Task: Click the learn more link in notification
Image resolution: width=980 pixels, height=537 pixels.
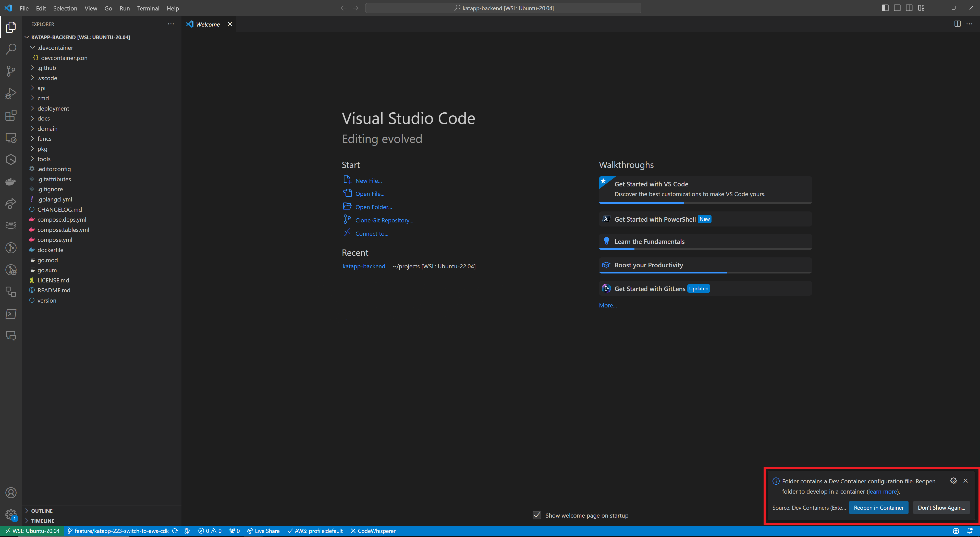Action: point(883,491)
